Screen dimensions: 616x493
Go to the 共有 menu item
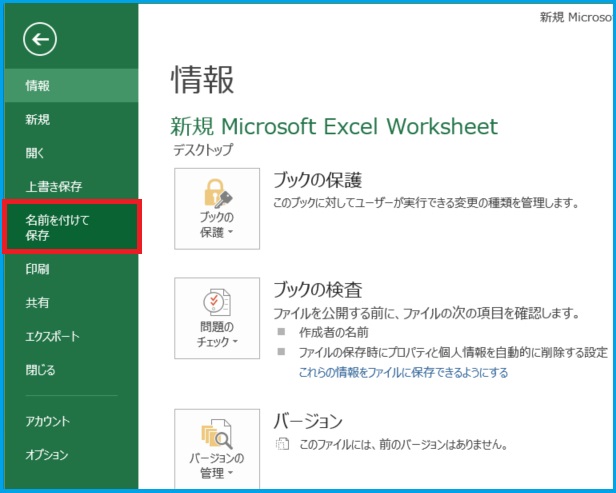[x=38, y=302]
